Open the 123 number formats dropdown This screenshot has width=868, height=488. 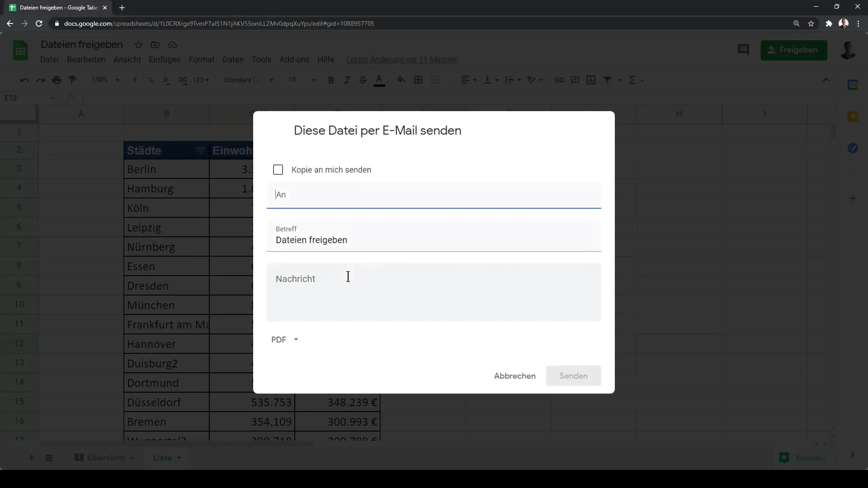pyautogui.click(x=201, y=80)
